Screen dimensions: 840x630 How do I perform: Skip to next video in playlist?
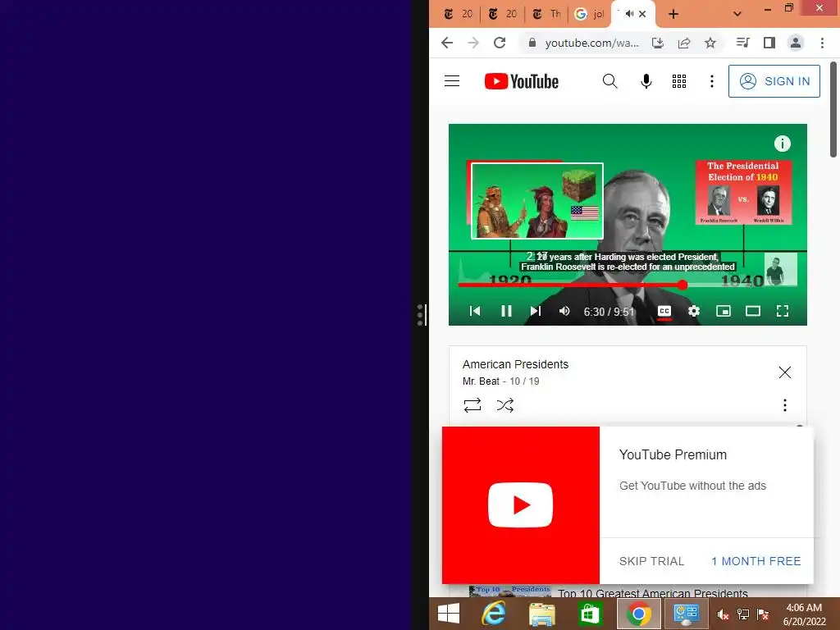coord(535,311)
